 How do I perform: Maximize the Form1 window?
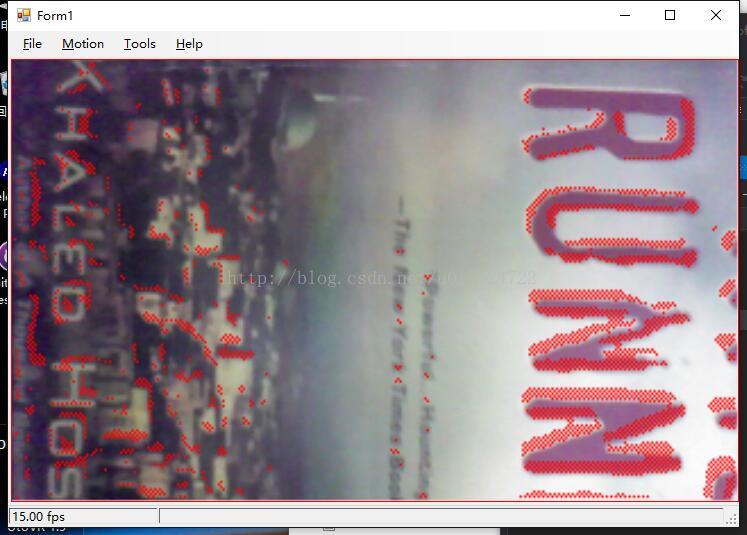(670, 15)
